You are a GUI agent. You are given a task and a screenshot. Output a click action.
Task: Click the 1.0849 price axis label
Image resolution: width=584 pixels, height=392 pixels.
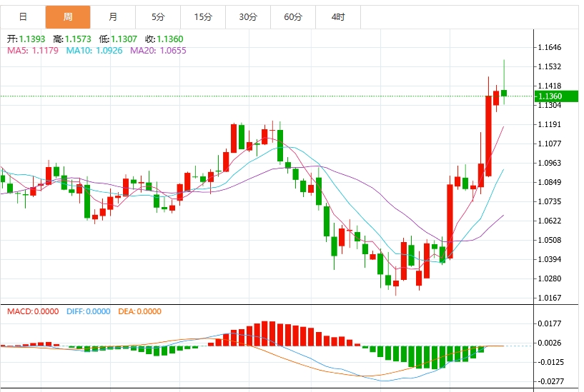click(x=550, y=182)
